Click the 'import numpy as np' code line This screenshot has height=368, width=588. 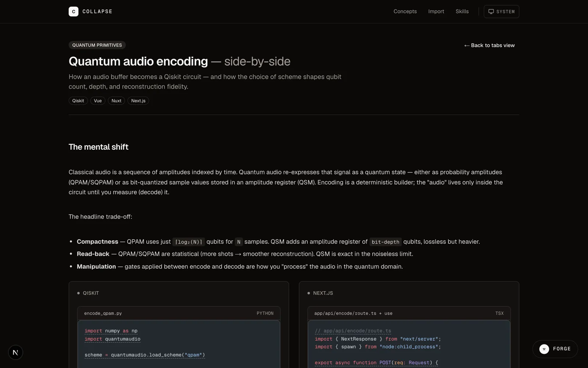(x=111, y=331)
